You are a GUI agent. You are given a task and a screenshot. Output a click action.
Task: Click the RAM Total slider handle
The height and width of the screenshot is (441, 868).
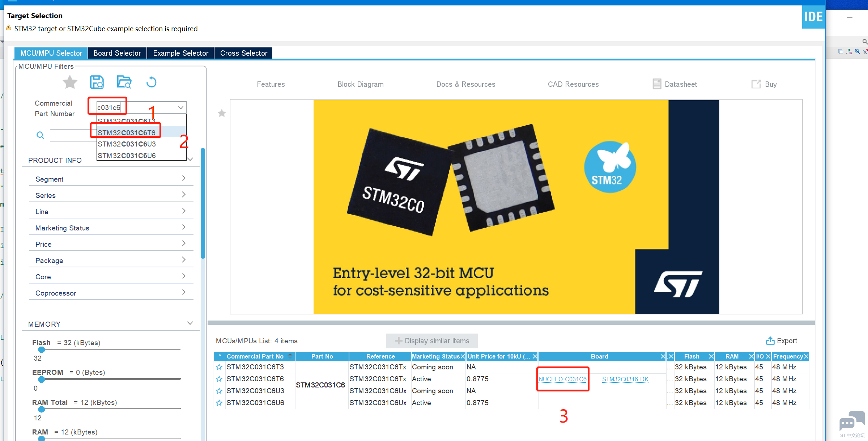click(42, 409)
